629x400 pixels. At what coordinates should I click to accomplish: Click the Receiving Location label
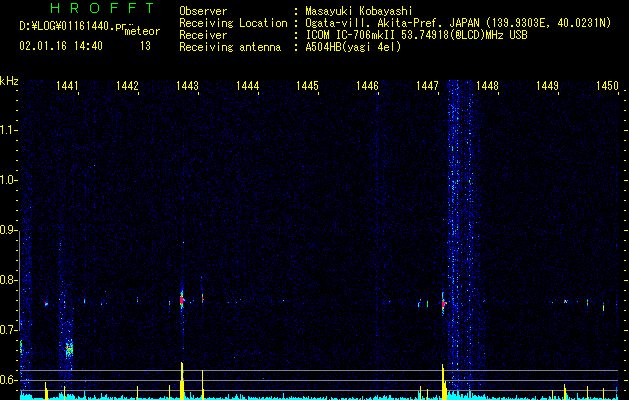[x=233, y=23]
